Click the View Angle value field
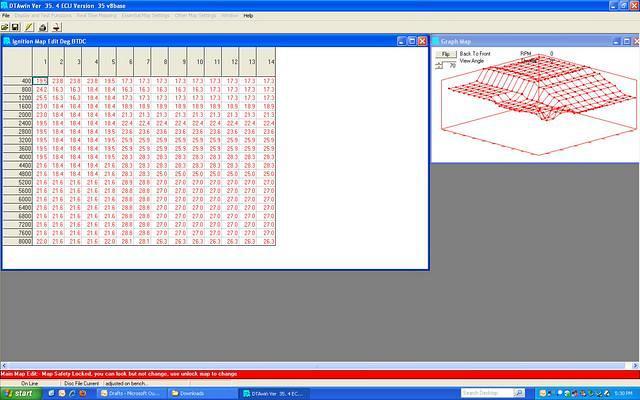Image resolution: width=640 pixels, height=400 pixels. (450, 64)
